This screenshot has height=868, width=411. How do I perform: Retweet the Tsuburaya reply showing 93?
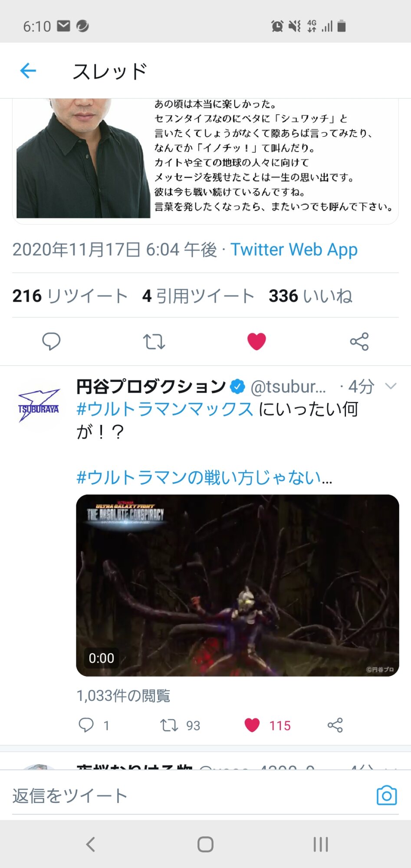coord(180,725)
